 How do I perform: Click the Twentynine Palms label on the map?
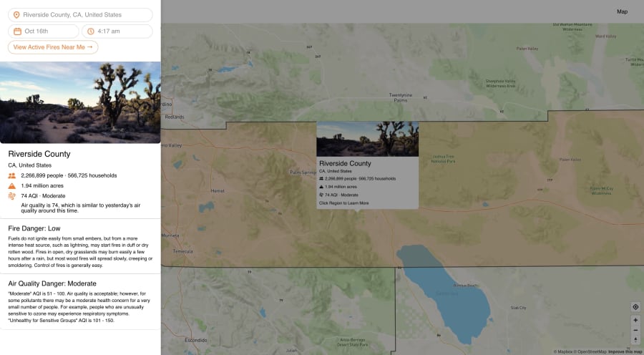tap(401, 97)
